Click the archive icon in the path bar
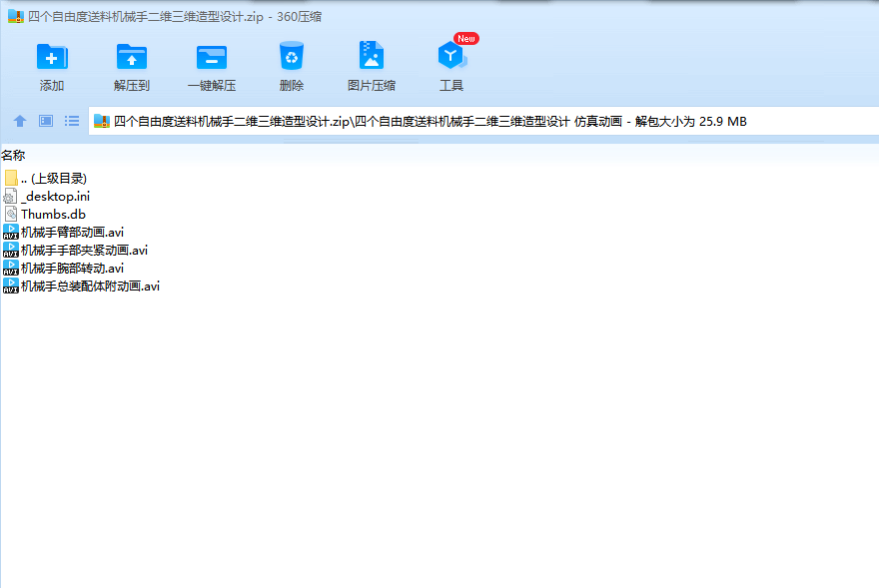 coord(102,121)
